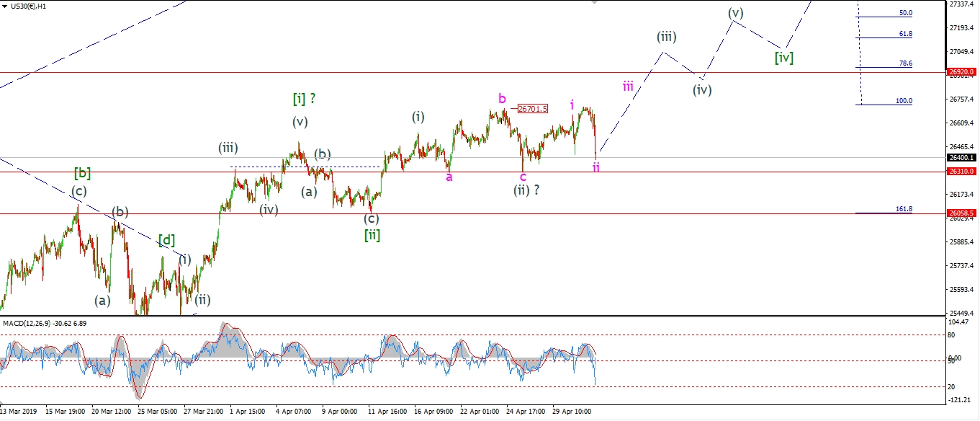
Task: Select the Fibonacci 61.8 level line
Action: pyautogui.click(x=884, y=37)
